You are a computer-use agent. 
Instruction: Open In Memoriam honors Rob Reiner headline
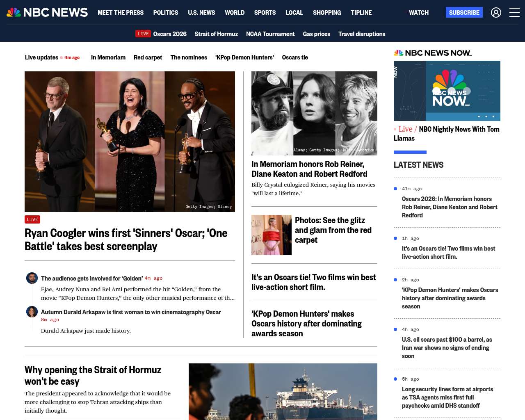pyautogui.click(x=309, y=169)
